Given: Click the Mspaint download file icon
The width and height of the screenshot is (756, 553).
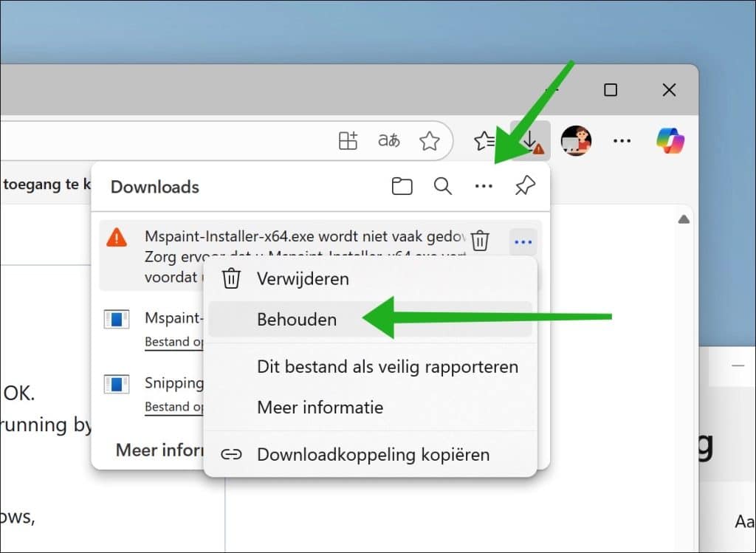Looking at the screenshot, I should coord(117,319).
